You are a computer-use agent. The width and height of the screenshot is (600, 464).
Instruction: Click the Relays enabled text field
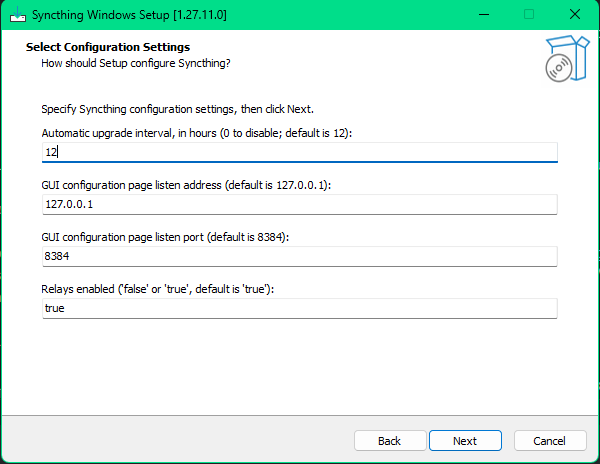[x=300, y=308]
